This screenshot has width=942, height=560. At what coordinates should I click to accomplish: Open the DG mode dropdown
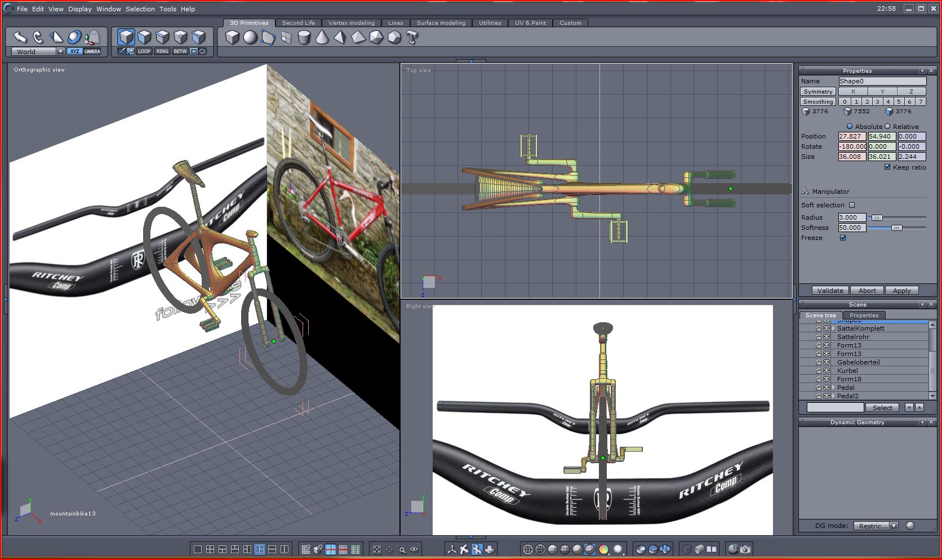click(894, 526)
